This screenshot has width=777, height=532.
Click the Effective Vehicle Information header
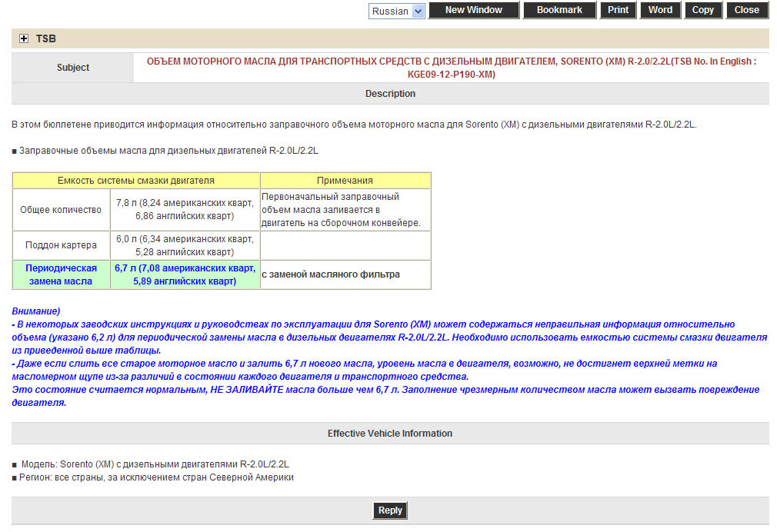click(x=390, y=434)
